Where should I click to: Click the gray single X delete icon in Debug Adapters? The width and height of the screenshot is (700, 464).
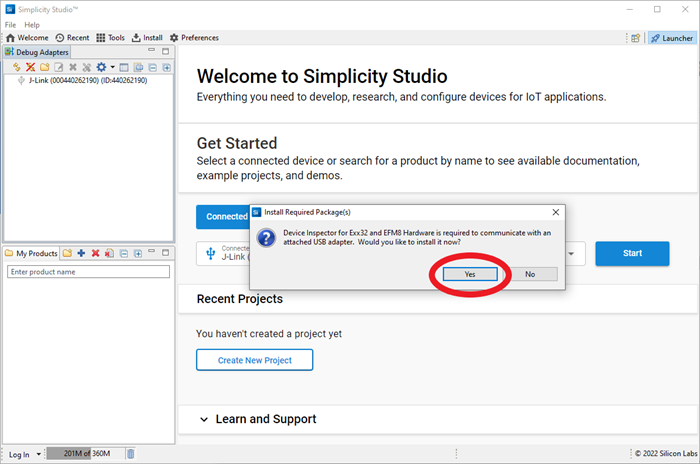pyautogui.click(x=73, y=67)
